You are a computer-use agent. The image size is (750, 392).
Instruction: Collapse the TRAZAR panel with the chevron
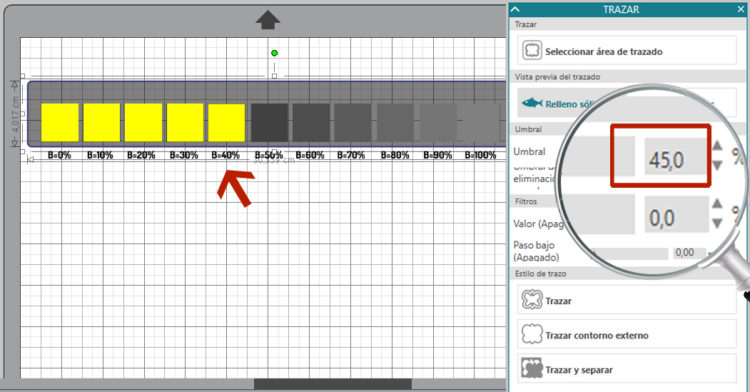(x=516, y=9)
